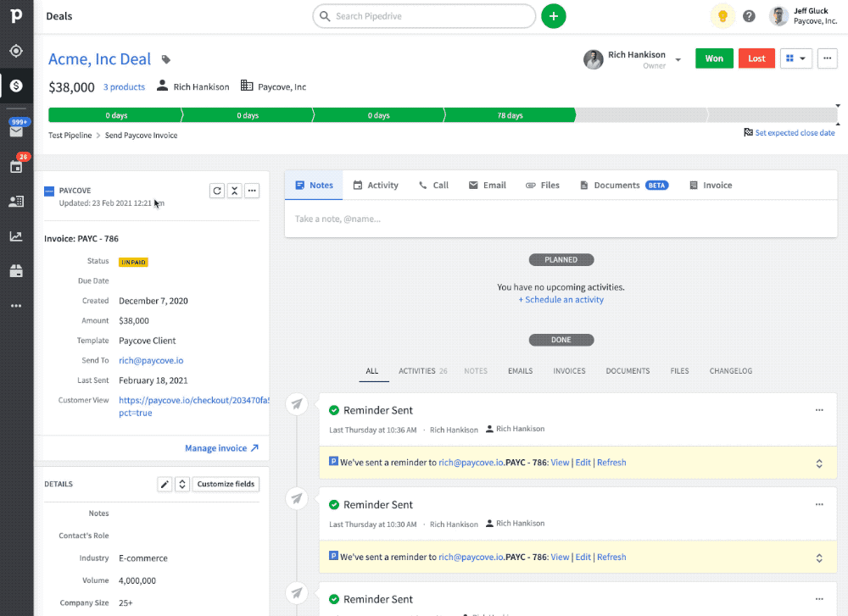The width and height of the screenshot is (848, 616).
Task: Open options for 10:30 AM reminder
Action: 819,505
